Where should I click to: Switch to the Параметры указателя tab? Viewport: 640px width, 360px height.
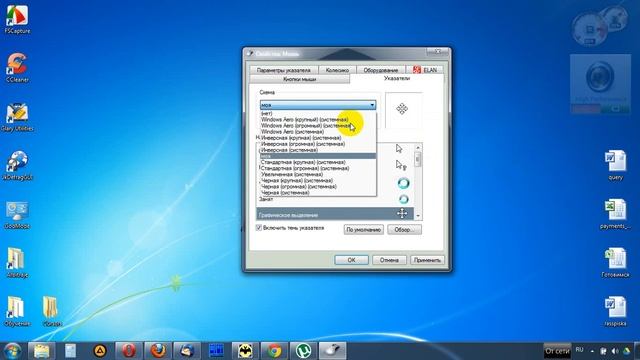click(284, 70)
